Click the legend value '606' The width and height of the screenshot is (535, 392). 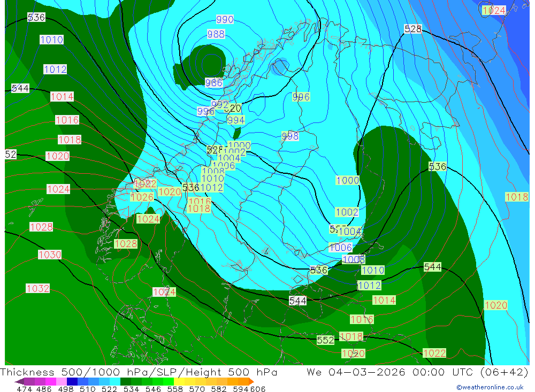tap(258, 389)
